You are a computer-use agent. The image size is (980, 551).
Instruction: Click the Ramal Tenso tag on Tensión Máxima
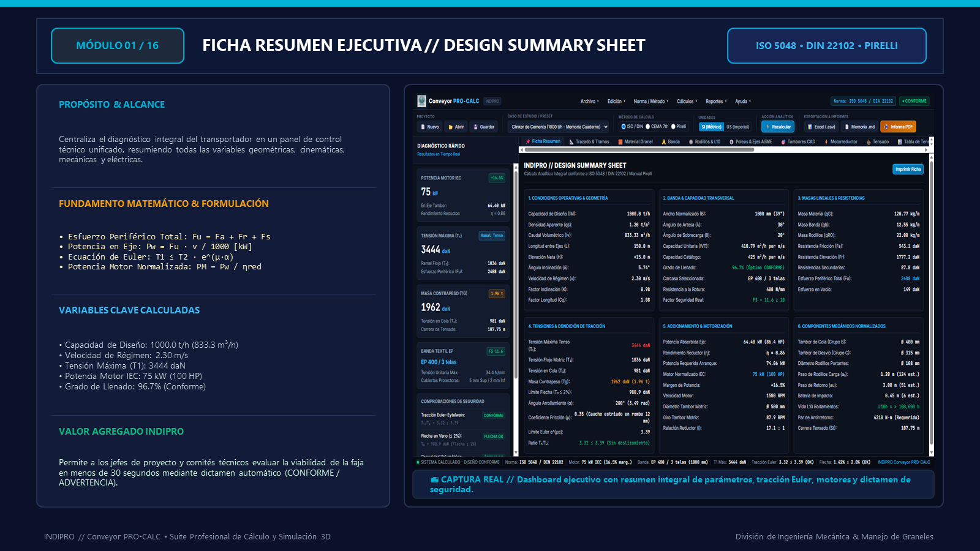click(x=492, y=236)
